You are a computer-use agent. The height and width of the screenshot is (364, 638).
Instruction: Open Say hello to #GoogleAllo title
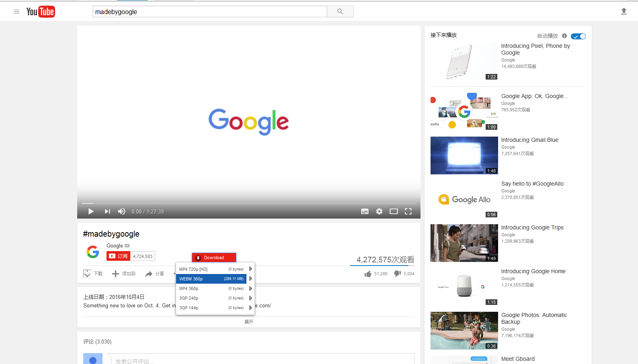[x=532, y=184]
